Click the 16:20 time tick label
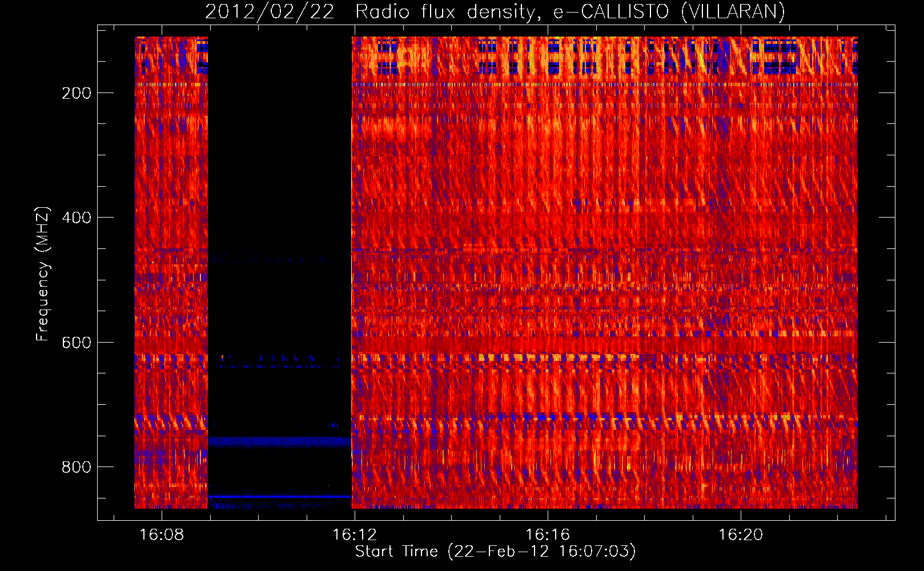The width and height of the screenshot is (924, 571). [x=741, y=535]
